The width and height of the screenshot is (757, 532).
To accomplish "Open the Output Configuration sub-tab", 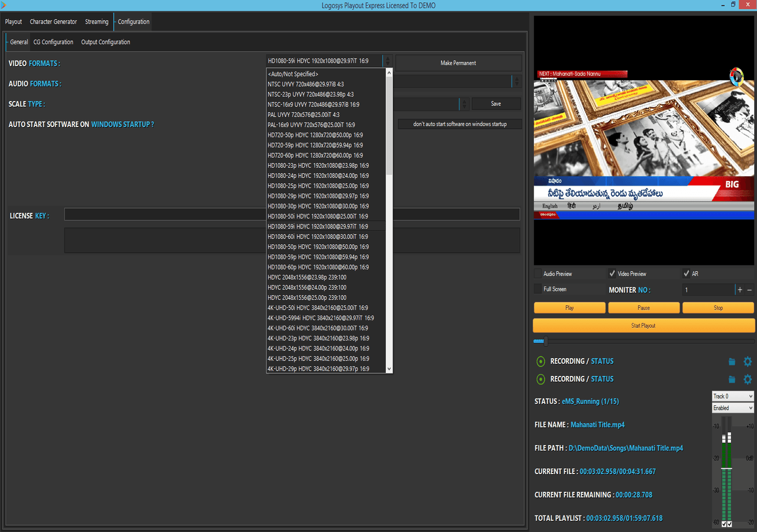I will click(105, 42).
